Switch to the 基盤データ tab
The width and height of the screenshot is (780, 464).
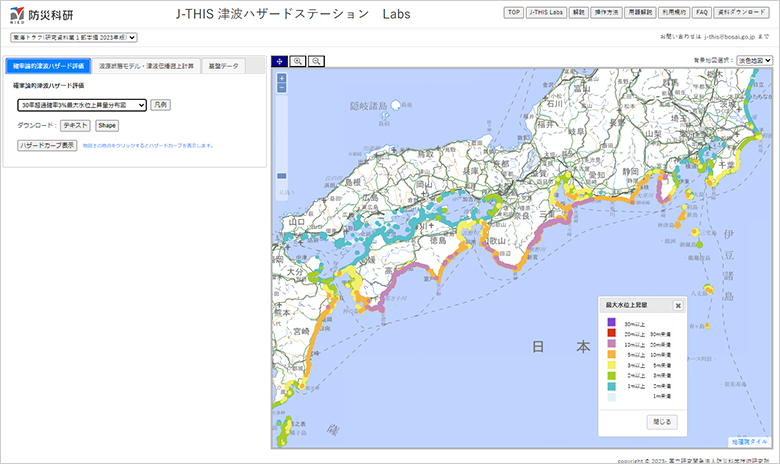point(223,66)
